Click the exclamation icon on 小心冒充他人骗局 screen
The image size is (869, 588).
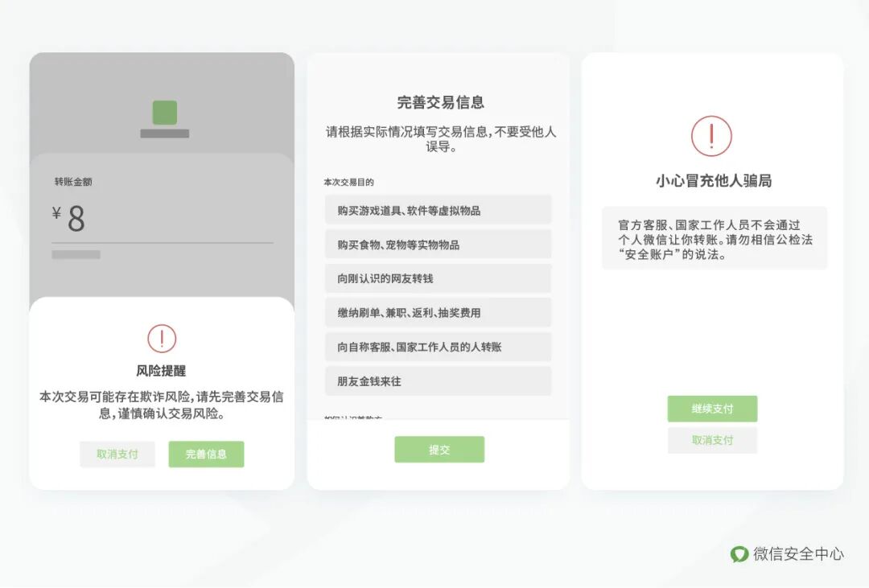click(x=711, y=137)
